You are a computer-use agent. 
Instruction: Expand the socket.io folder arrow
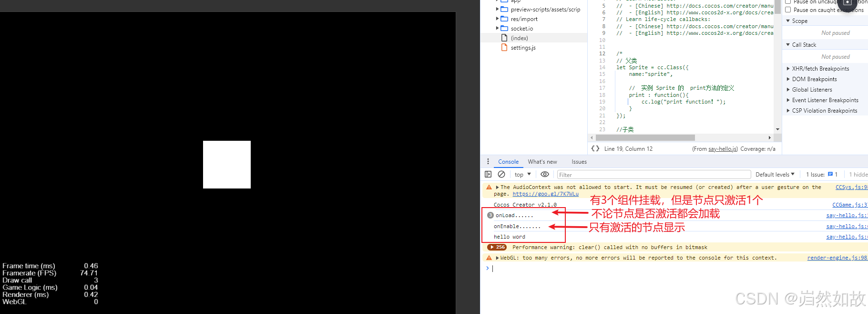tap(497, 28)
